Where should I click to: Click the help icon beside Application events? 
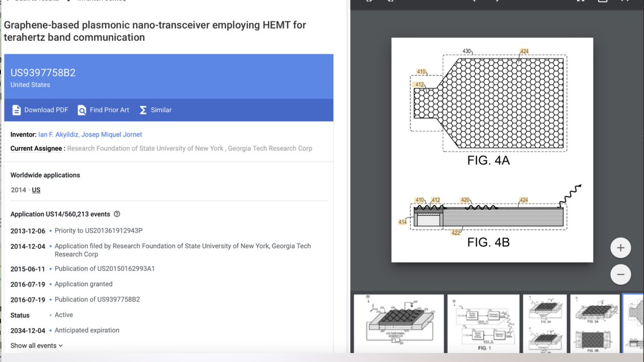117,214
